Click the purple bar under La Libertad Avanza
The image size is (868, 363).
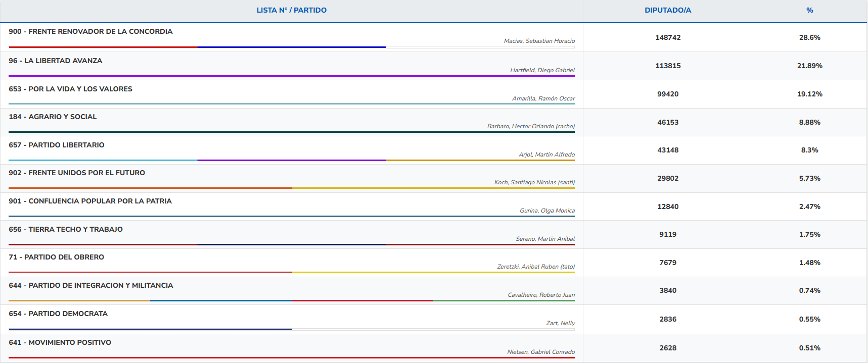coord(291,76)
